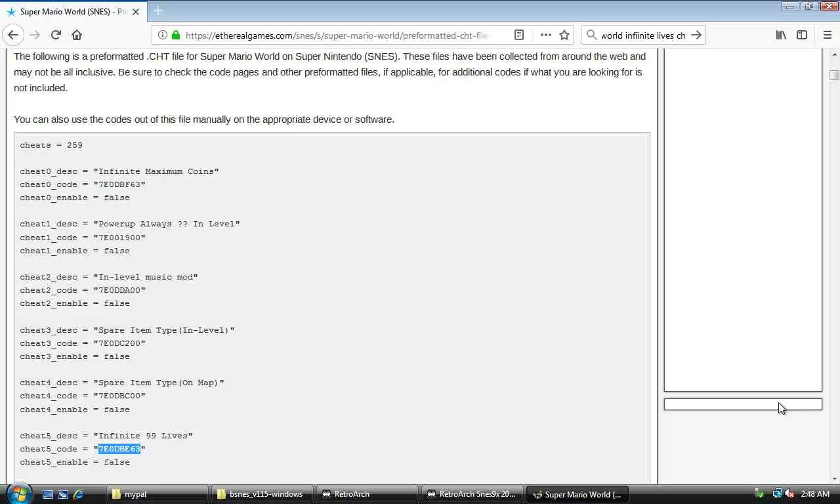The width and height of the screenshot is (840, 504).
Task: Open a new tab with plus button
Action: pyautogui.click(x=157, y=11)
